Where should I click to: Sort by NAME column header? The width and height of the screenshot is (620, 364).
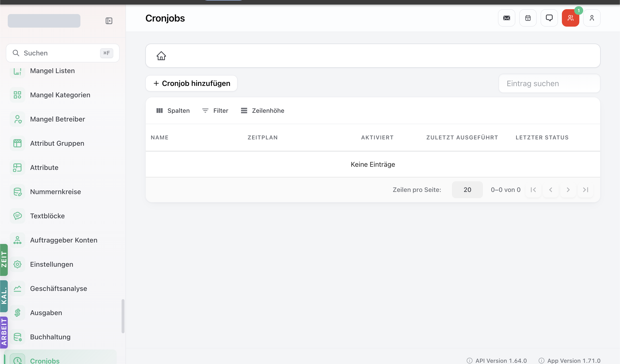(160, 137)
